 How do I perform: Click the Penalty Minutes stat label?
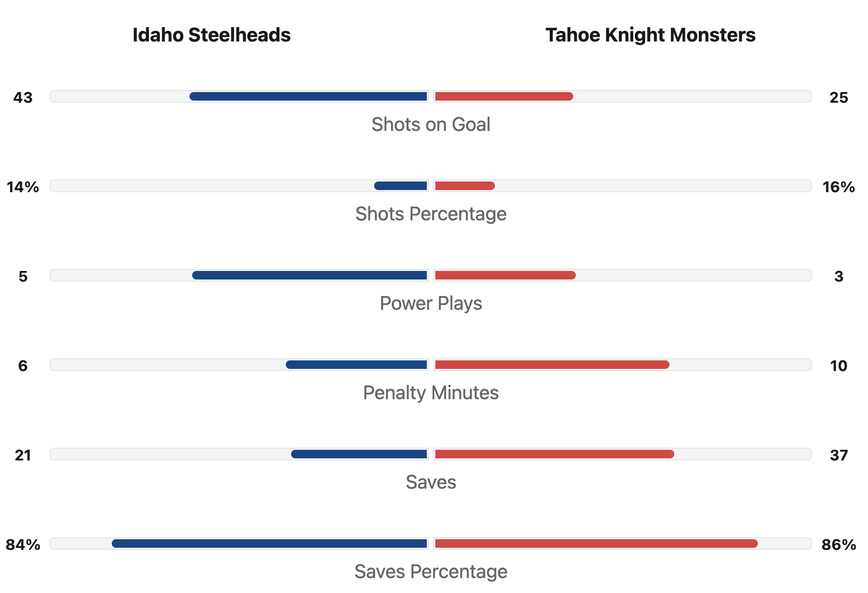click(431, 393)
